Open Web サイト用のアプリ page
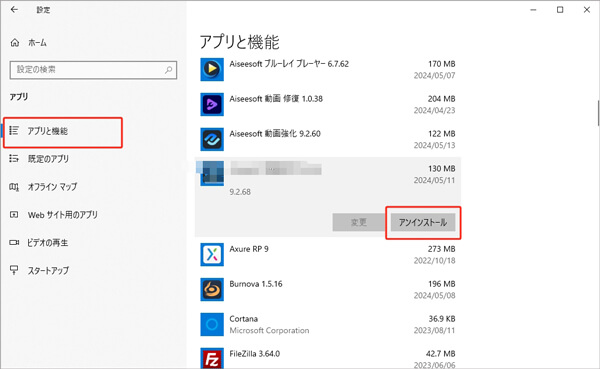 pyautogui.click(x=63, y=215)
